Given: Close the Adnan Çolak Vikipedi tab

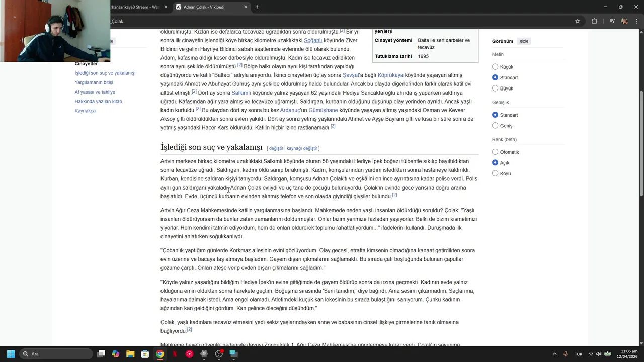Looking at the screenshot, I should click(246, 7).
